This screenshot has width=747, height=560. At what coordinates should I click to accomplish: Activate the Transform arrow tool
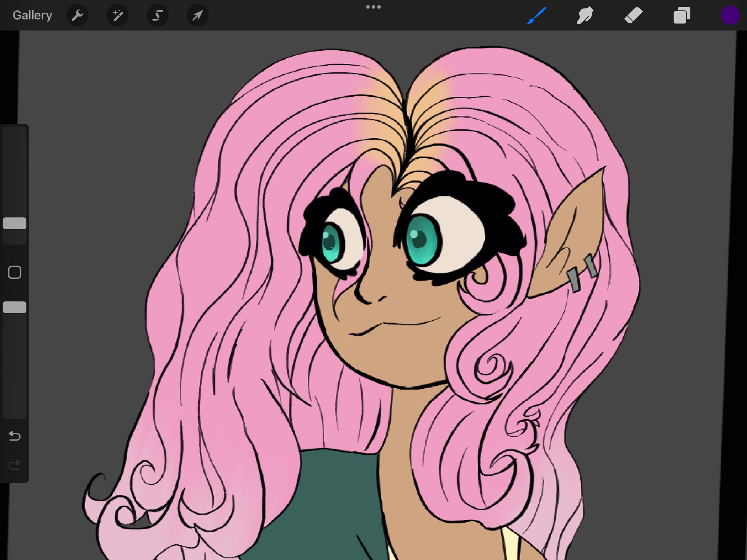pyautogui.click(x=197, y=15)
